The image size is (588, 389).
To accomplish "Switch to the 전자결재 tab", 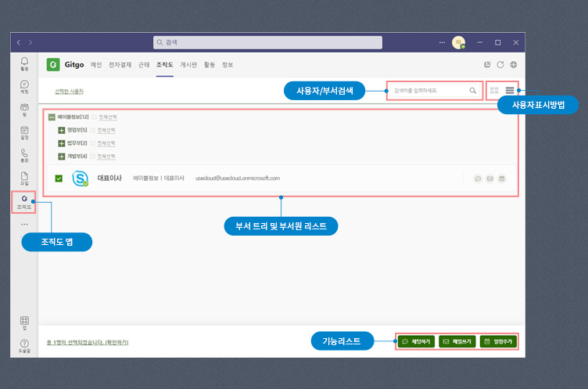I will (120, 65).
